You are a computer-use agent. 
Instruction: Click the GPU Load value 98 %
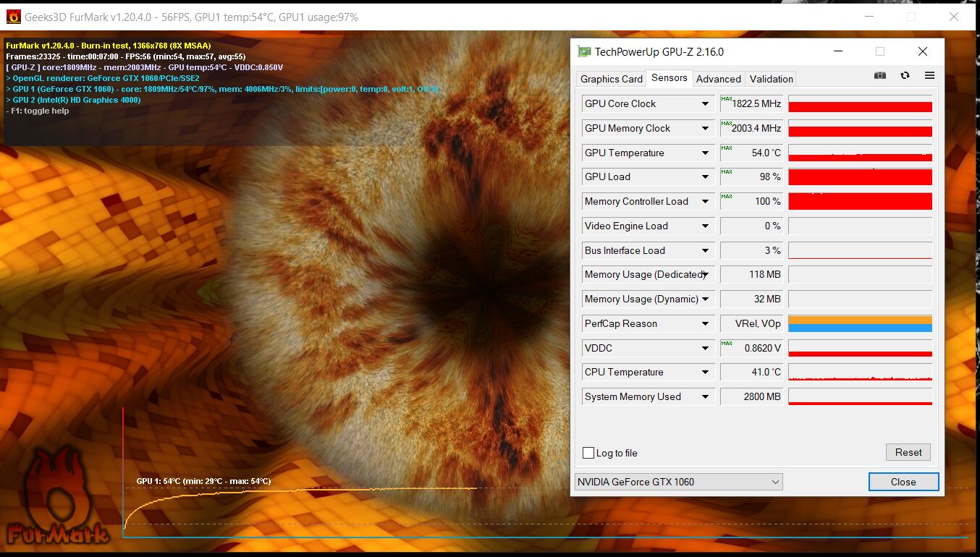(751, 177)
